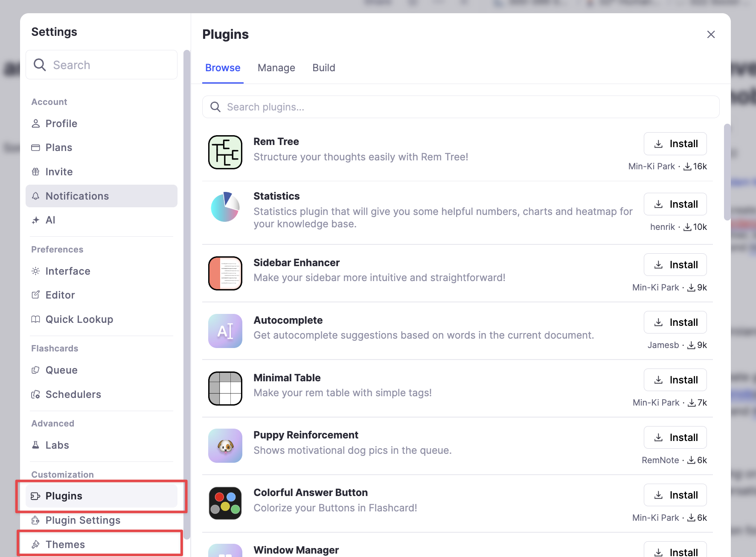Image resolution: width=756 pixels, height=557 pixels.
Task: Click the Minimal Table grid icon
Action: pos(225,389)
